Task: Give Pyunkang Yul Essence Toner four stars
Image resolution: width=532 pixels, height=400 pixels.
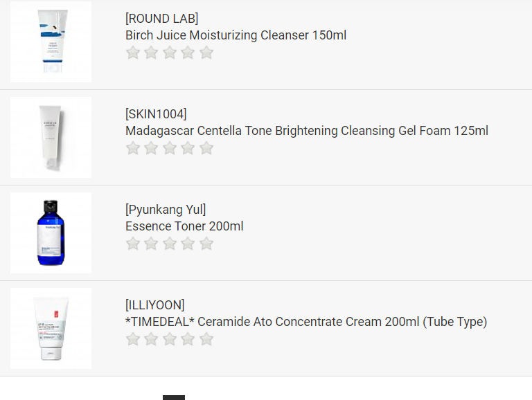Action: coord(188,244)
